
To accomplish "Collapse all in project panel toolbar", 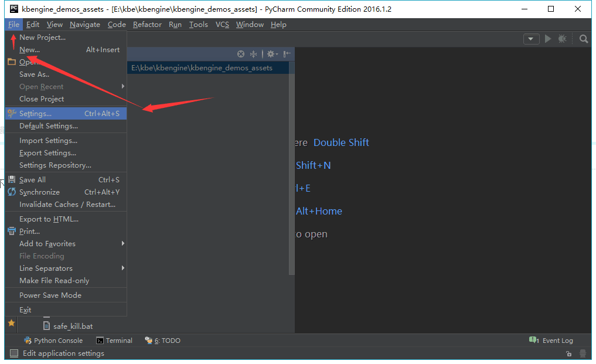I will tap(253, 54).
